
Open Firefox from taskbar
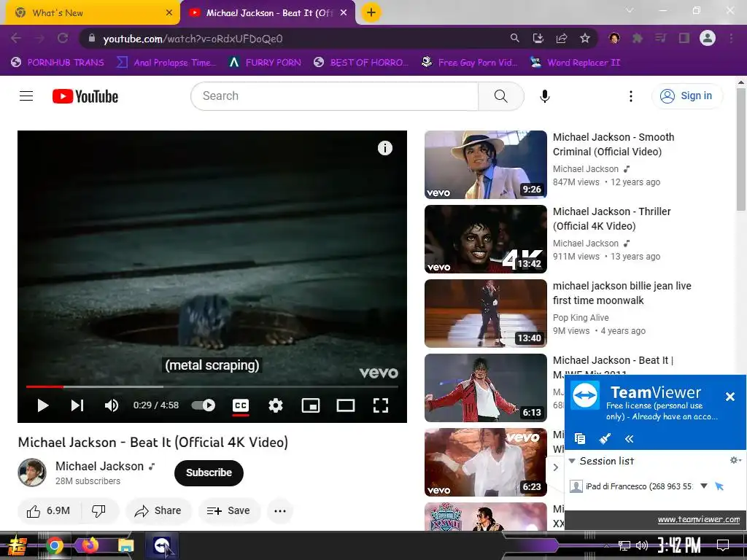point(90,545)
